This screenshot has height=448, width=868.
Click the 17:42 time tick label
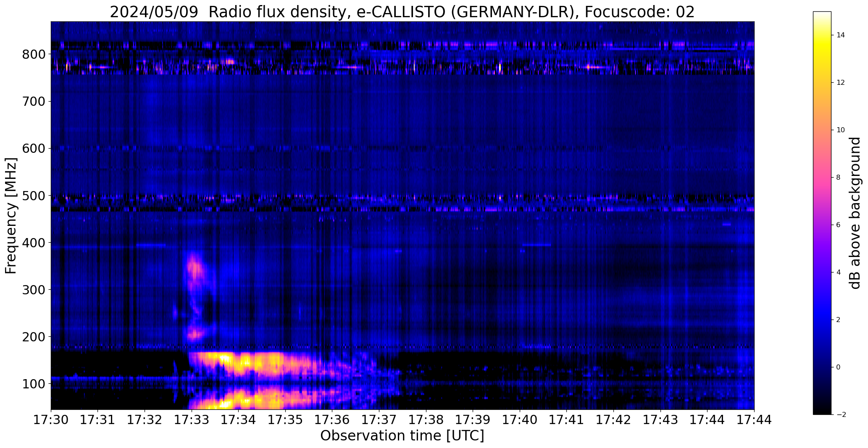(613, 420)
